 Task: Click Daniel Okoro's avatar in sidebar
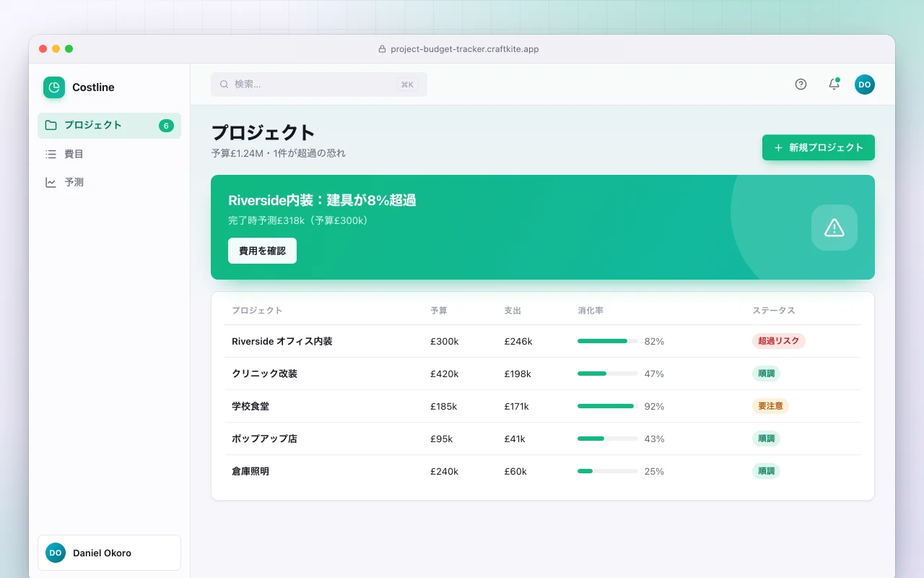(x=56, y=553)
